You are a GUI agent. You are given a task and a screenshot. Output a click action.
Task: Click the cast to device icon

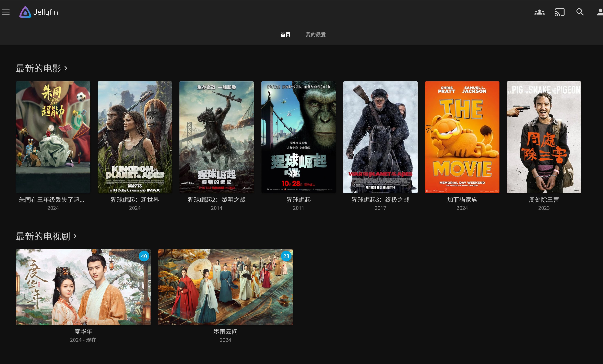[x=560, y=12]
